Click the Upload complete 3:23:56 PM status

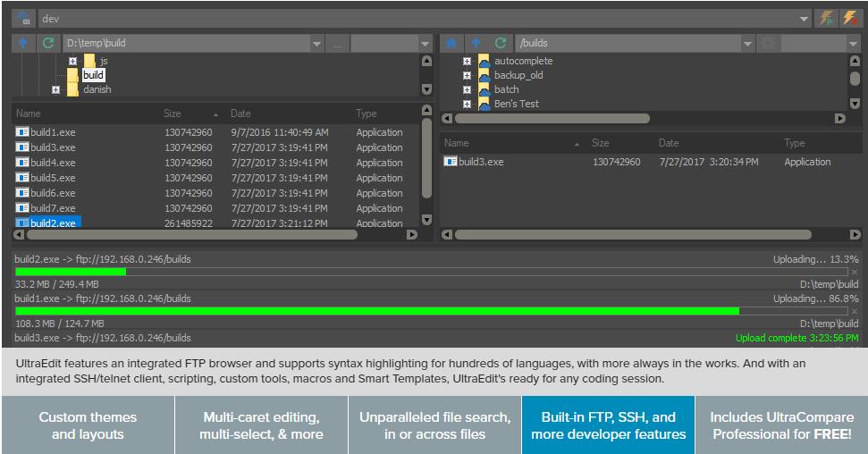(797, 338)
